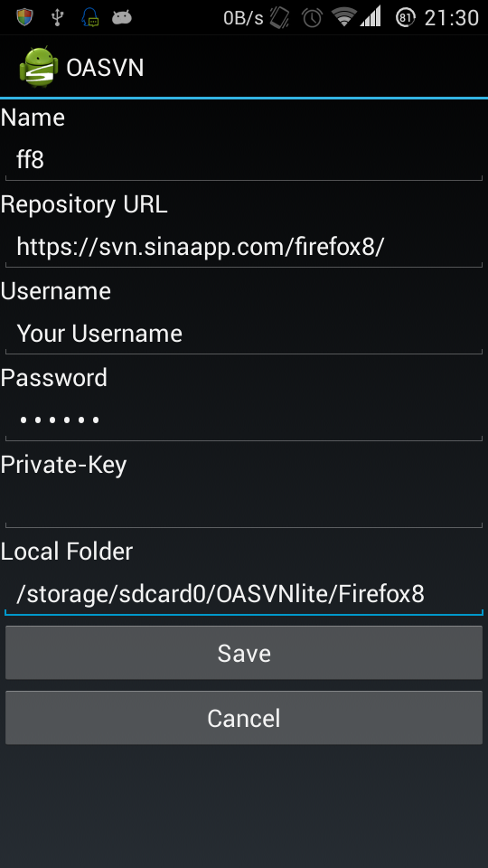Screen dimensions: 488x868
Task: Tap the USB connection status icon
Action: tap(57, 17)
